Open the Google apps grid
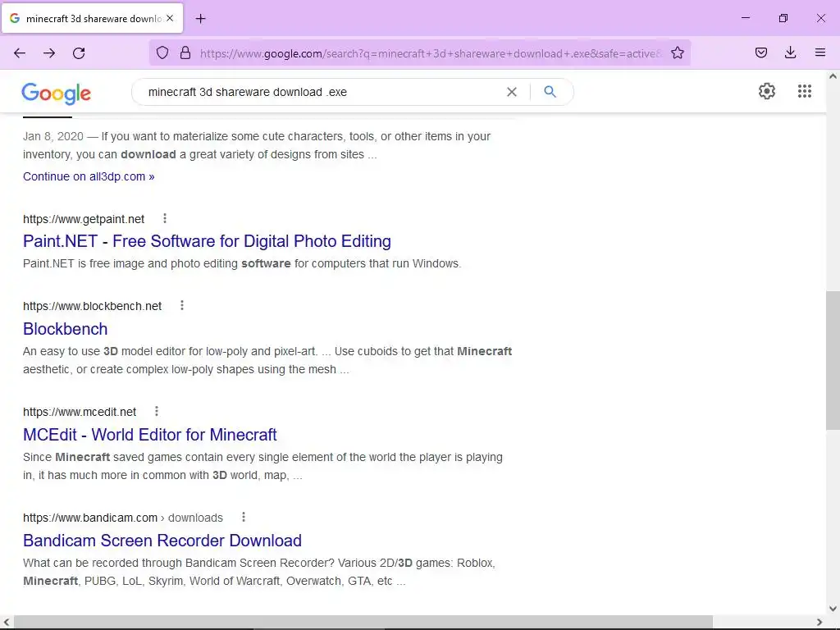840x630 pixels. point(804,91)
